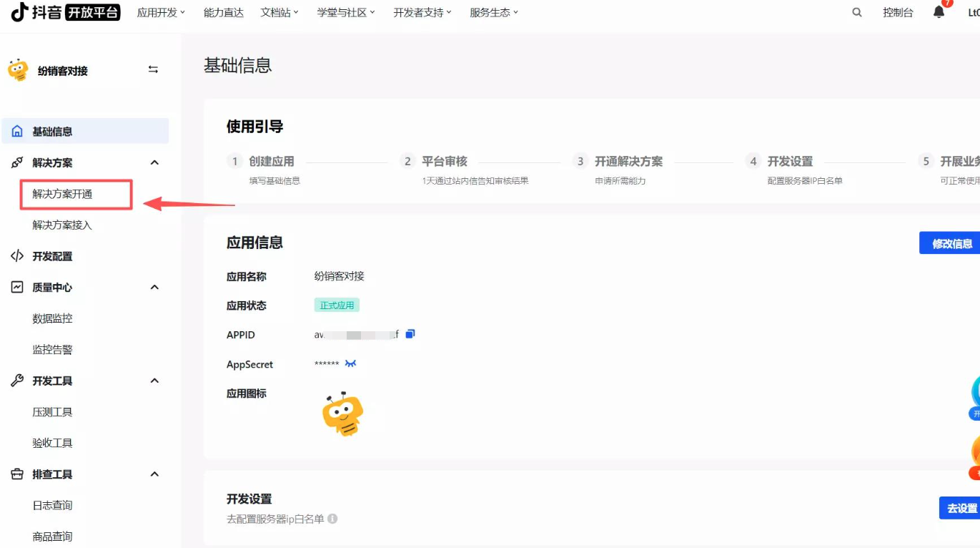Reveal AppSecret with the eye icon
980x548 pixels.
pos(350,363)
